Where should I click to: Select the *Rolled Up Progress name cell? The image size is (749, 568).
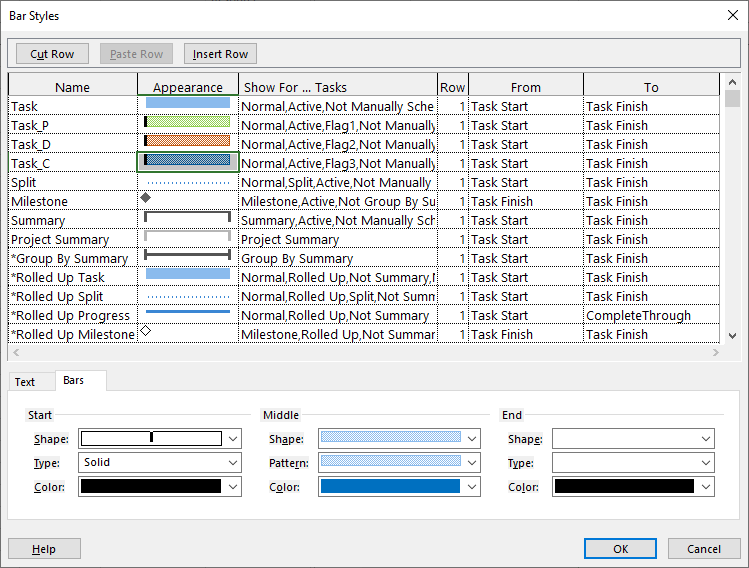coord(73,315)
